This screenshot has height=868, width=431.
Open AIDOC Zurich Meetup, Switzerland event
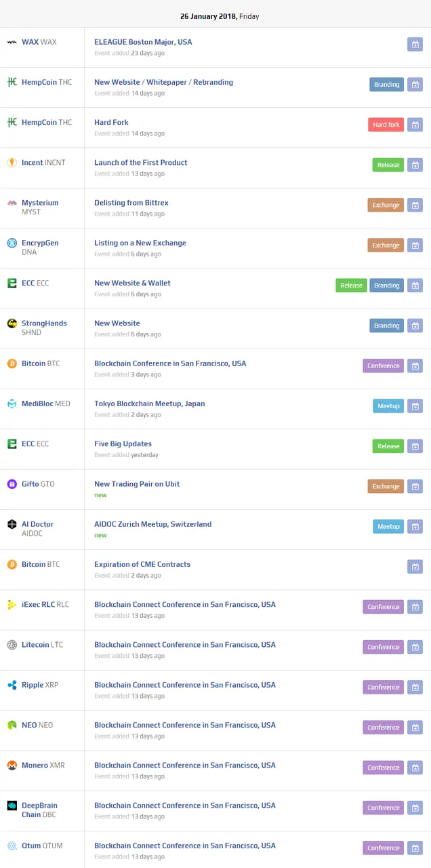coord(152,524)
